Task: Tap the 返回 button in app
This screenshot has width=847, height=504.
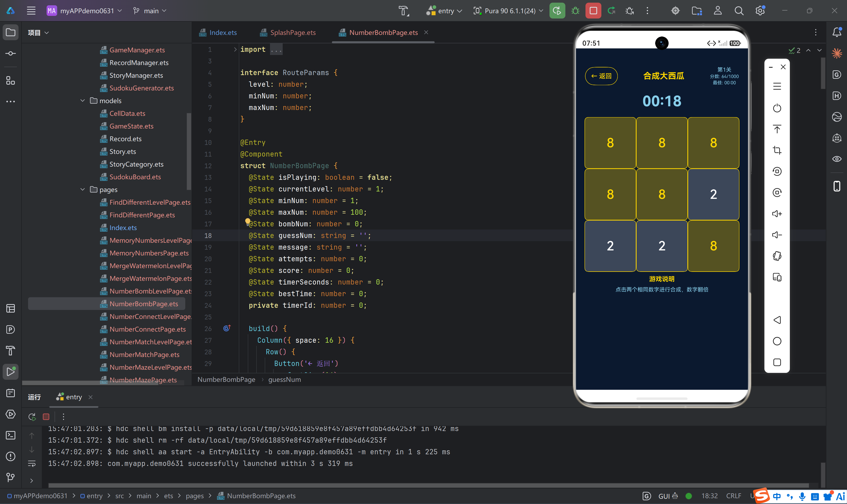Action: click(x=601, y=76)
